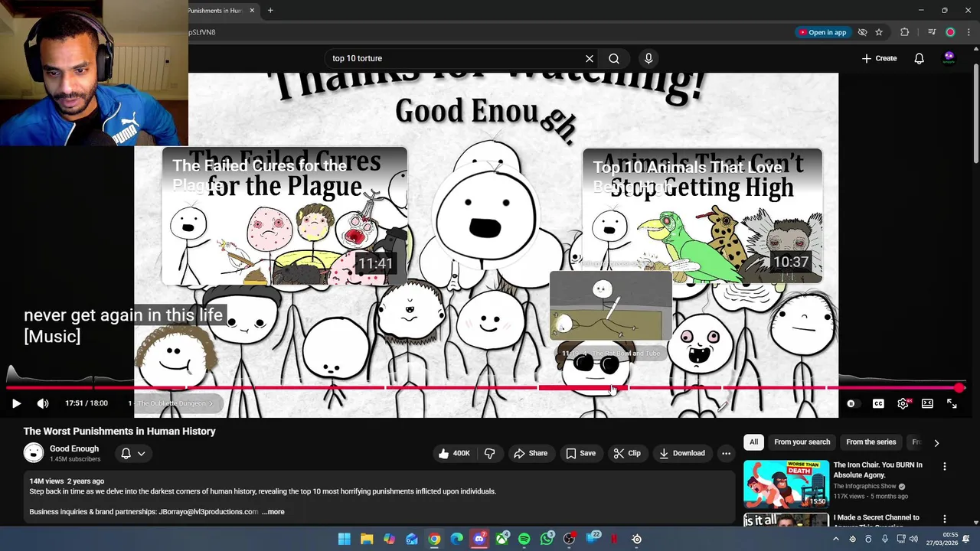This screenshot has width=980, height=551.
Task: Open a new browser tab
Action: (x=270, y=11)
